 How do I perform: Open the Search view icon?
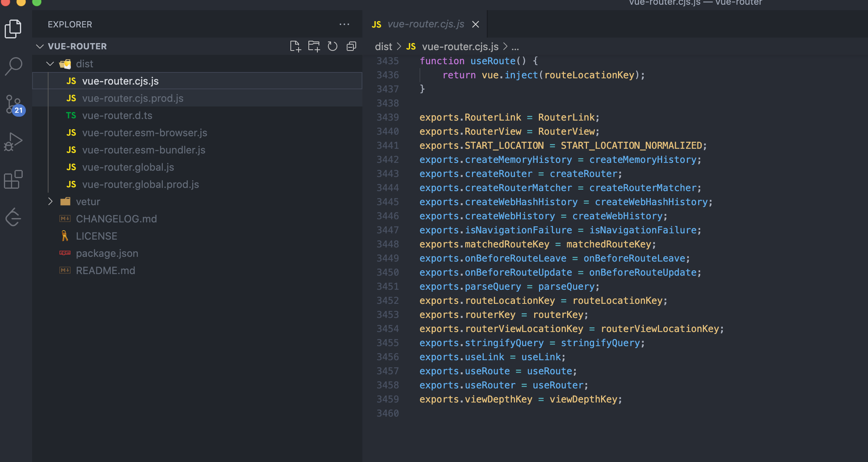[x=13, y=66]
